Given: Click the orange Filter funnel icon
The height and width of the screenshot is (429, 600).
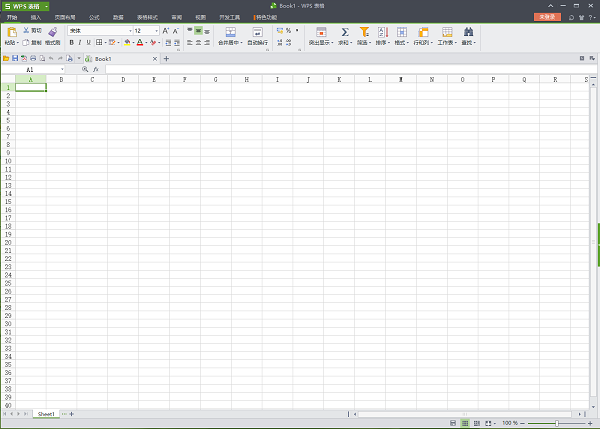Looking at the screenshot, I should click(364, 32).
